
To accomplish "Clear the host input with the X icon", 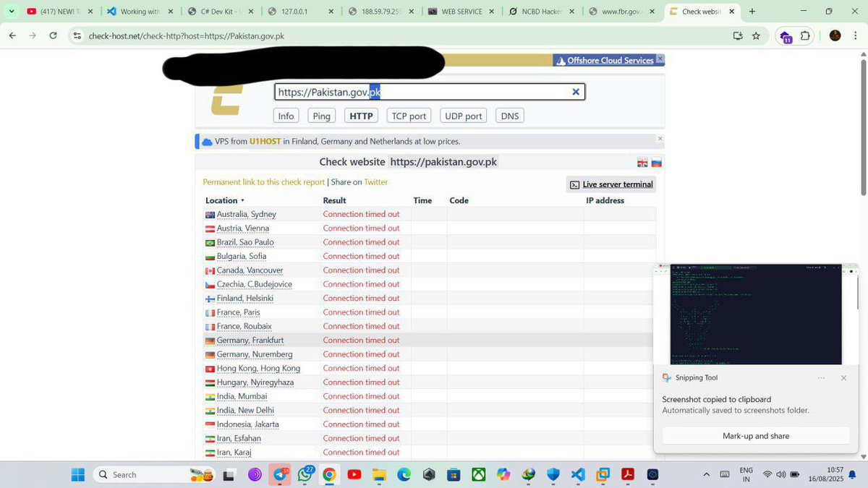I will (576, 92).
